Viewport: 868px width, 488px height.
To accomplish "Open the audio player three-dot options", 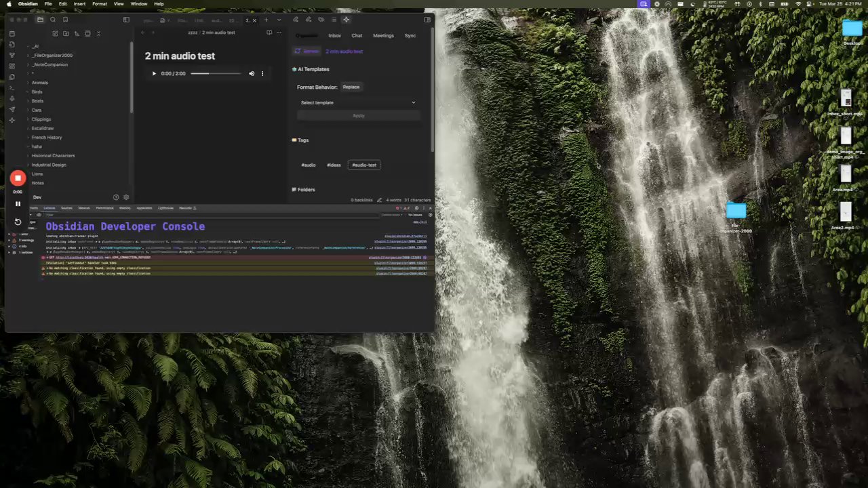I will 262,73.
